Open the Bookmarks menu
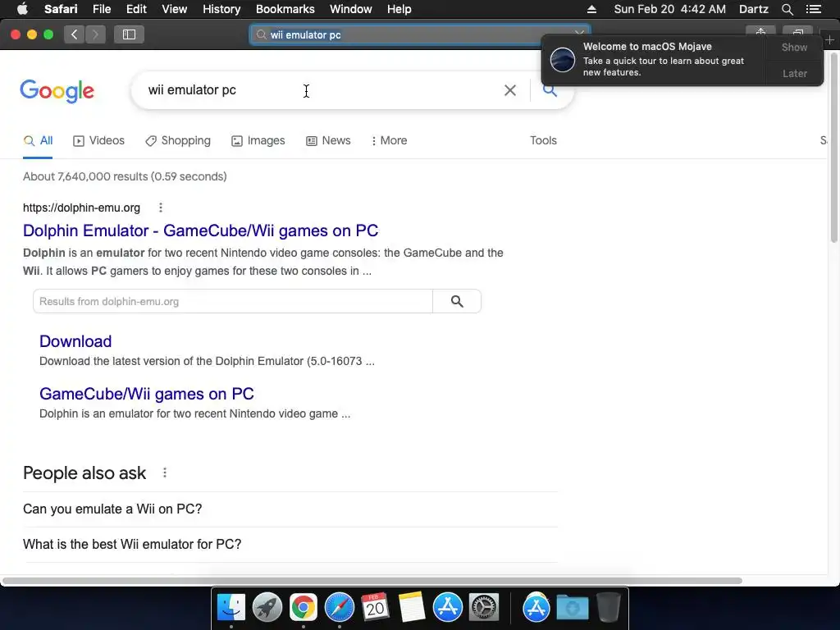840x630 pixels. point(285,9)
